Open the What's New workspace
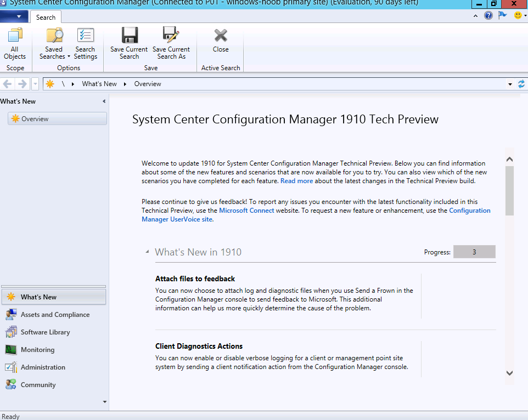The width and height of the screenshot is (528, 420). (x=54, y=297)
